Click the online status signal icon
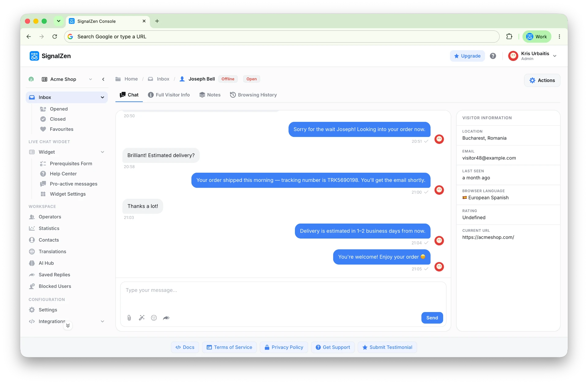The image size is (588, 384). [x=31, y=79]
